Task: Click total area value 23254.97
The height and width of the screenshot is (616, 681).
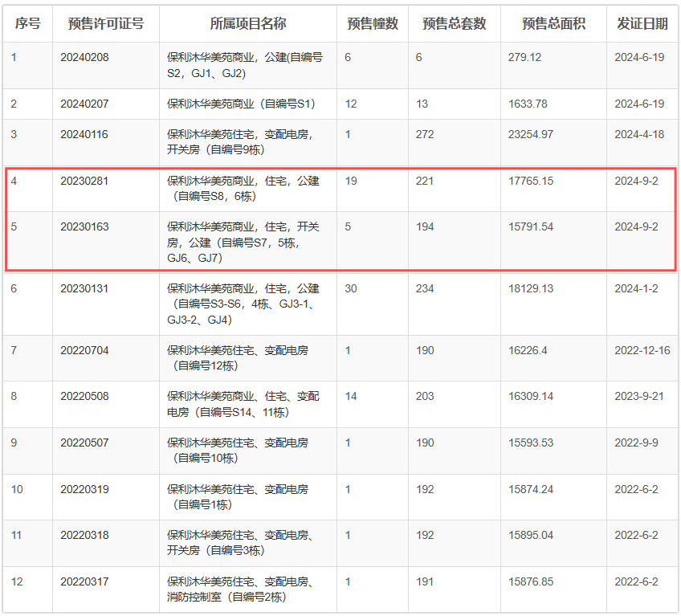Action: click(x=531, y=134)
